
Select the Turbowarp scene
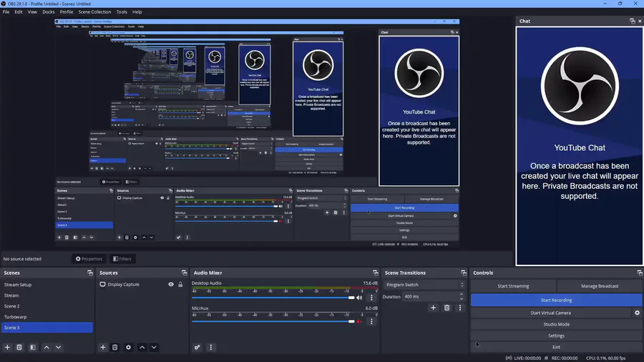tap(47, 317)
